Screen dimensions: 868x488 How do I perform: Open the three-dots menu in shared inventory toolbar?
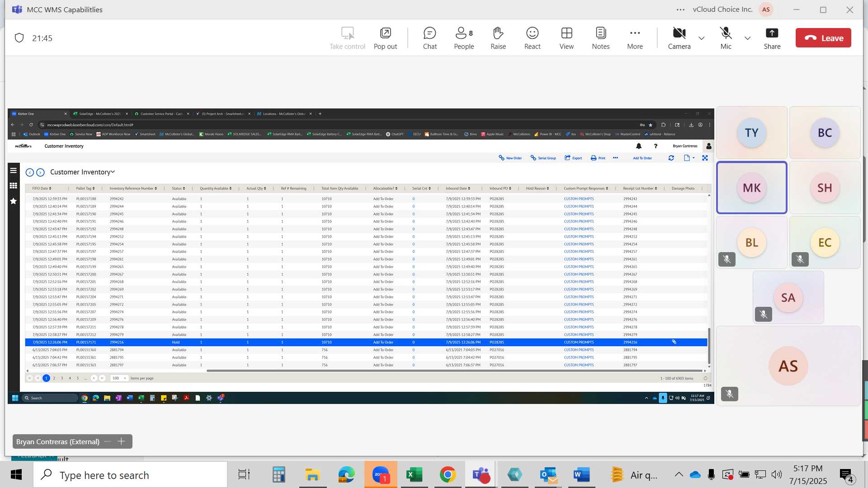click(x=615, y=158)
